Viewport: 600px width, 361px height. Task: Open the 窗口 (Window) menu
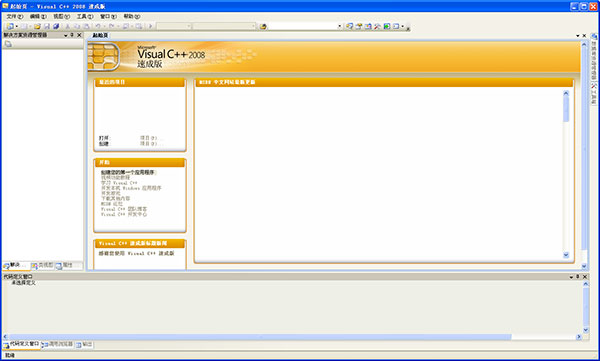108,16
